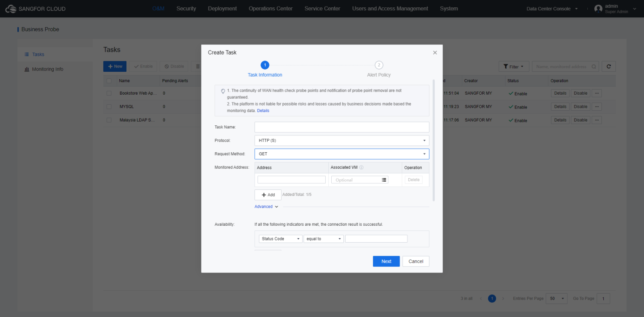Open more options for Malaysia LDAP row
Screen dimensions: 644x317
597,120
